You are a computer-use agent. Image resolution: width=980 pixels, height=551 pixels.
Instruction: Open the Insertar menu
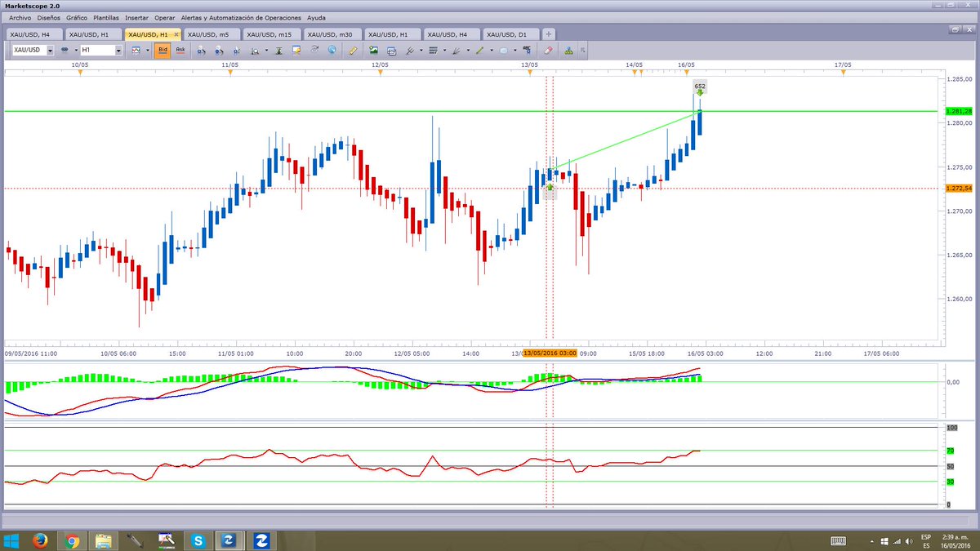137,17
